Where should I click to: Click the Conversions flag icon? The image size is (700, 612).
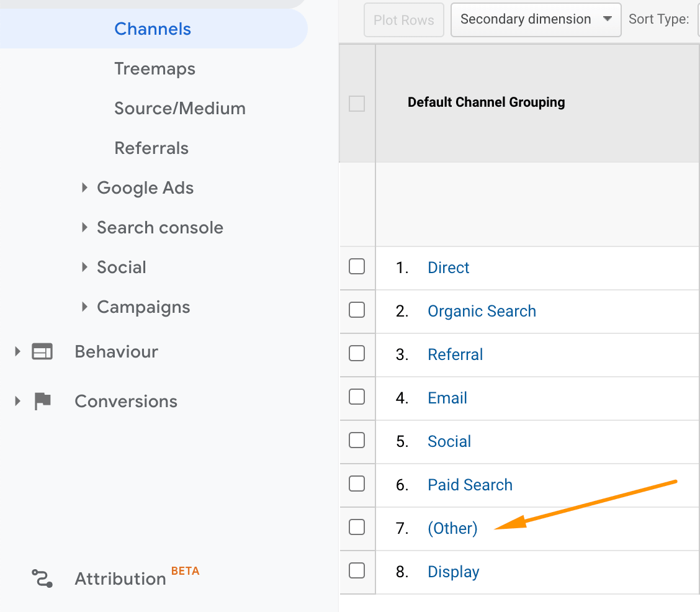pos(43,401)
